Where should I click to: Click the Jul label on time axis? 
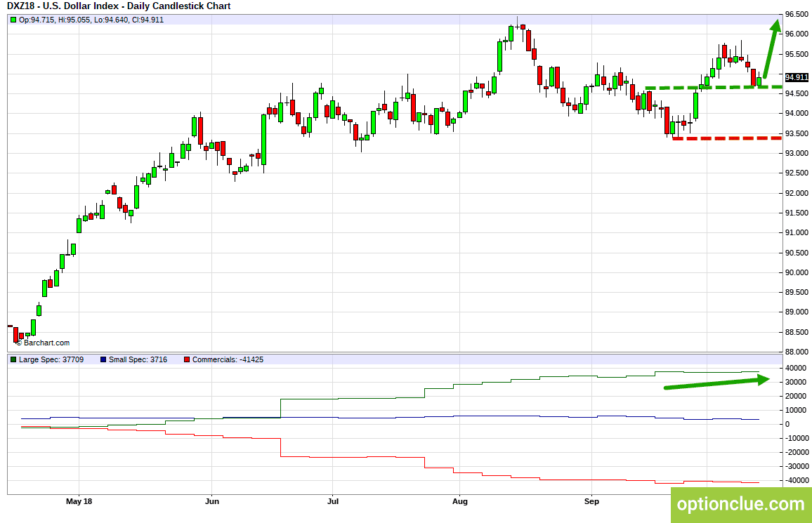333,501
